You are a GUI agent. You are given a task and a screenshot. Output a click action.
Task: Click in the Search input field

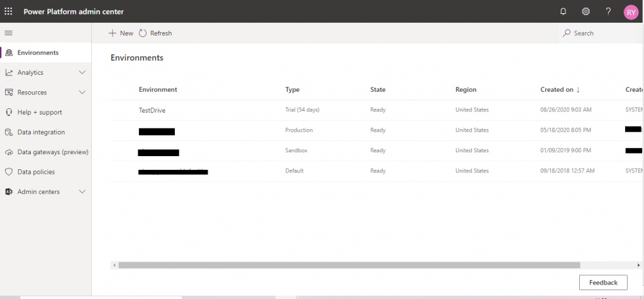(x=601, y=33)
